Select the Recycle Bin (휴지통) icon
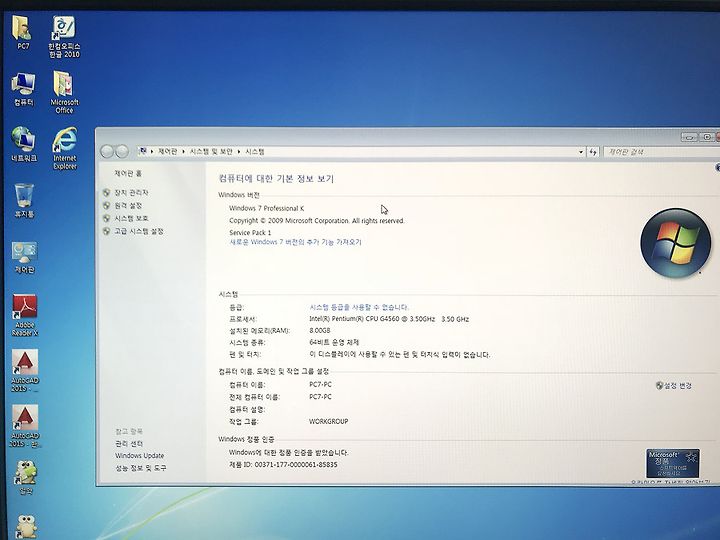Image resolution: width=720 pixels, height=540 pixels. (x=24, y=200)
